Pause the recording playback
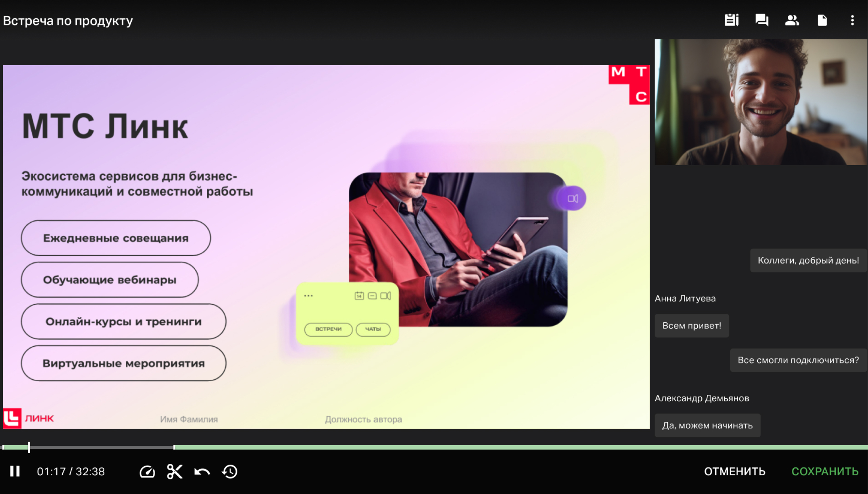The width and height of the screenshot is (868, 494). point(15,471)
